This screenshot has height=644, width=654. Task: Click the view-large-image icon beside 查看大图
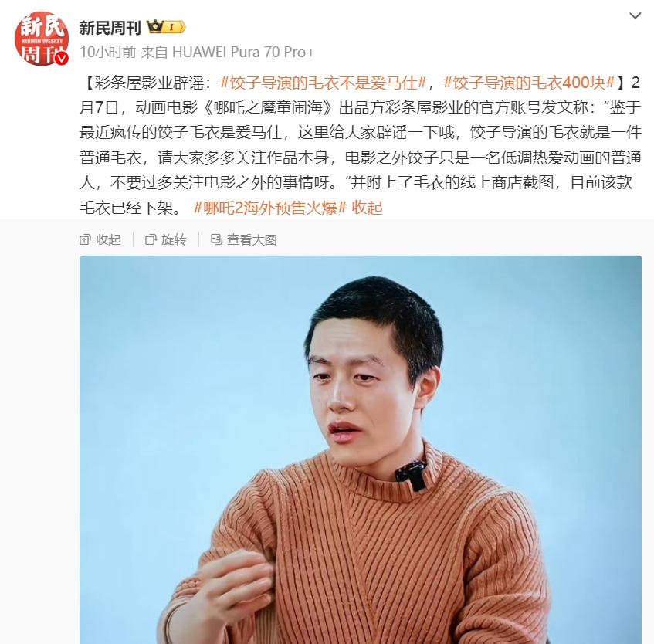(x=216, y=239)
